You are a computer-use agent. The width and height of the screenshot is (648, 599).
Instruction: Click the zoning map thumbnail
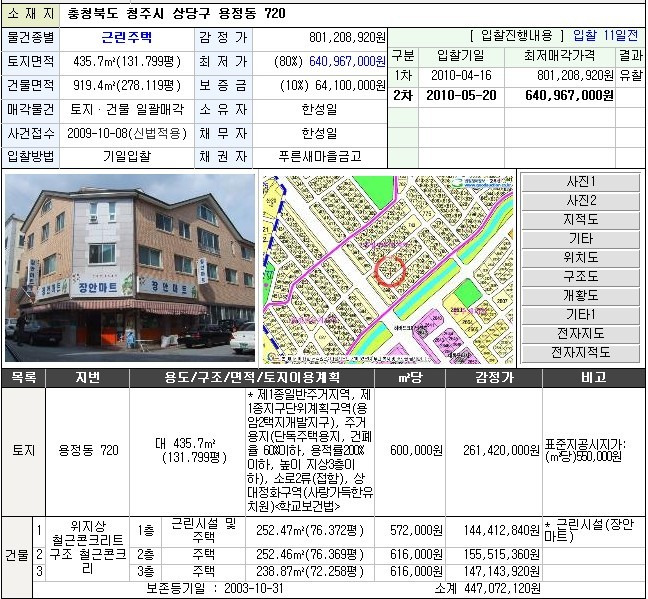point(388,270)
